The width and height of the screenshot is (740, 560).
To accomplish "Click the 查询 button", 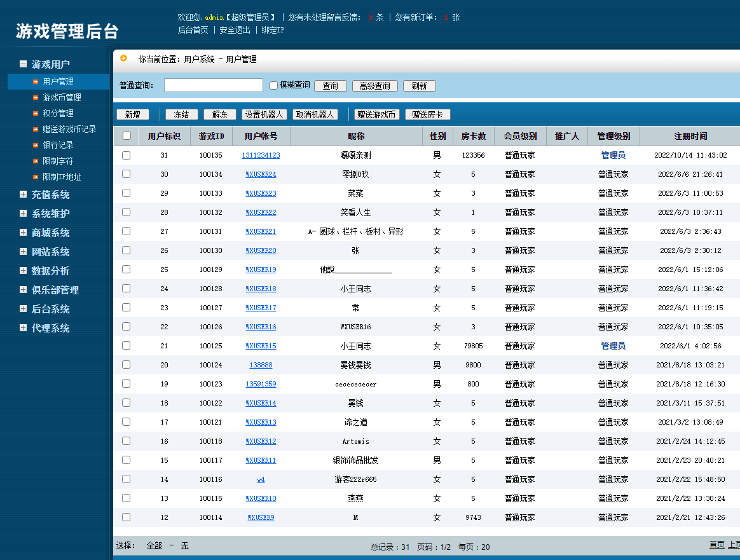I will point(331,86).
